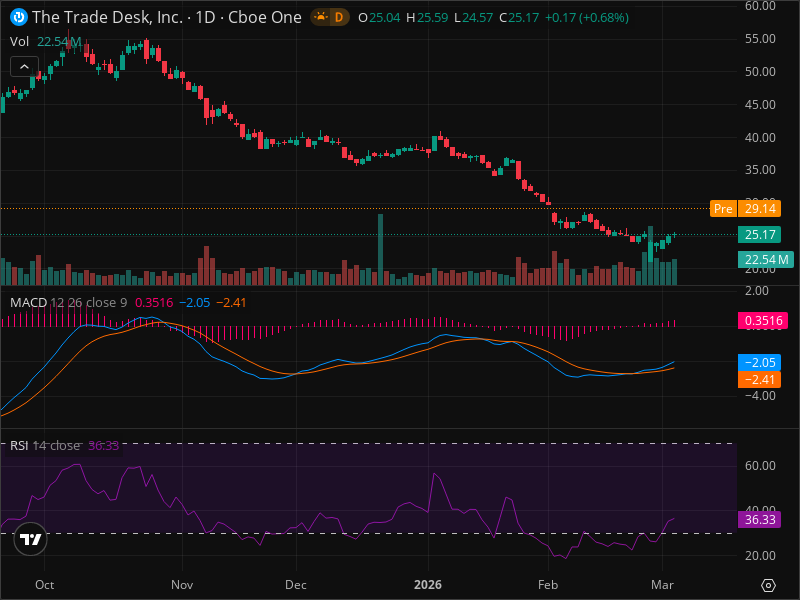Click the Nov label on time axis
The height and width of the screenshot is (600, 800).
pyautogui.click(x=182, y=585)
